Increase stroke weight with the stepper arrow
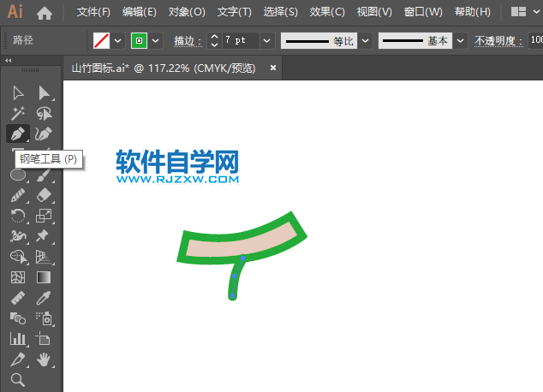Viewport: 543px width, 392px height. [214, 36]
